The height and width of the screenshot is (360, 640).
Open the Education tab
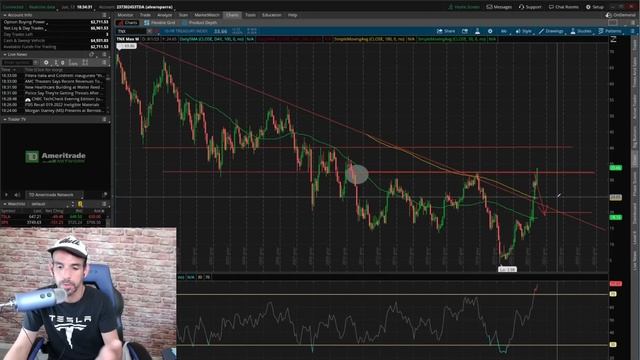click(x=272, y=15)
